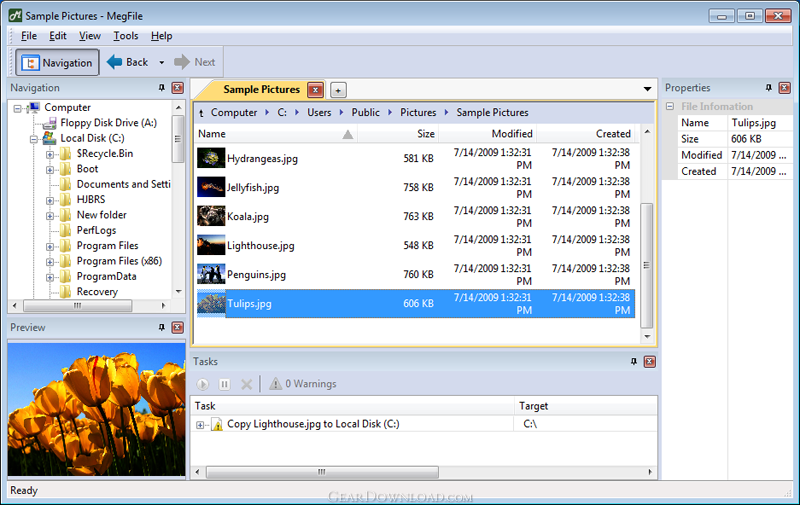Sort files by Size column
Screen dimensions: 800x505
tap(398, 134)
